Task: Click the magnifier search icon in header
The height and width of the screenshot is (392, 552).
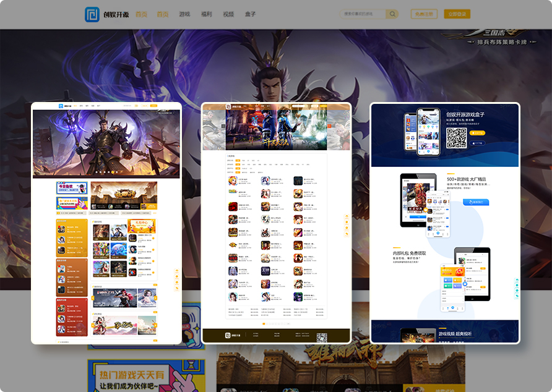Action: tap(392, 14)
